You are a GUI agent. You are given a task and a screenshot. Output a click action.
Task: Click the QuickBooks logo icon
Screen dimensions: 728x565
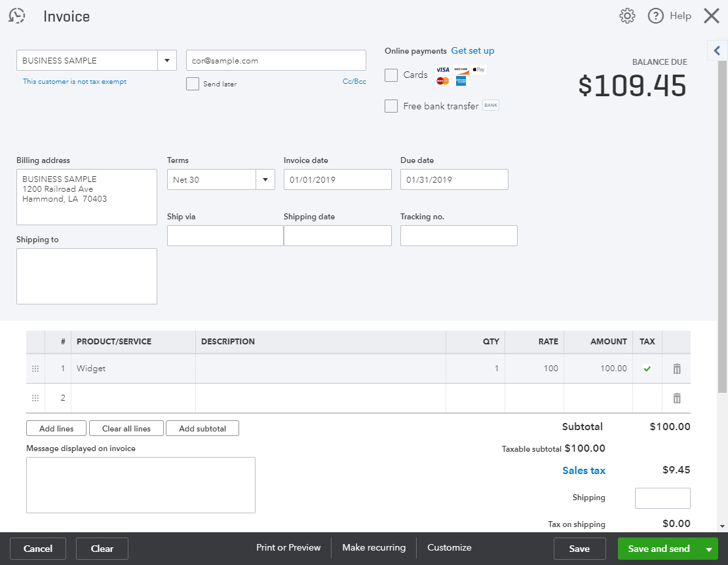pos(16,15)
